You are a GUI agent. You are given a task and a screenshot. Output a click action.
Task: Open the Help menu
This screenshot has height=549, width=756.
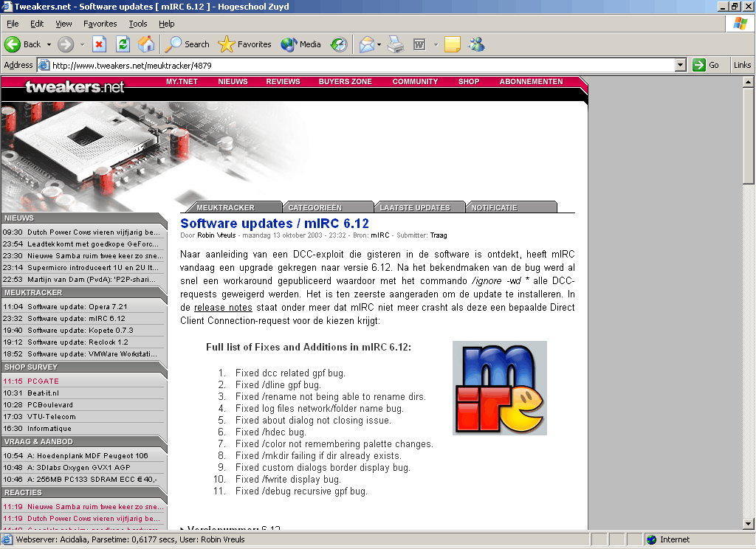[166, 24]
